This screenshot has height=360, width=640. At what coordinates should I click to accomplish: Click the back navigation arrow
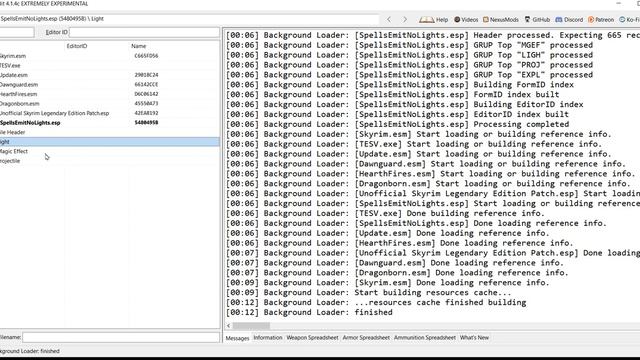point(389,19)
